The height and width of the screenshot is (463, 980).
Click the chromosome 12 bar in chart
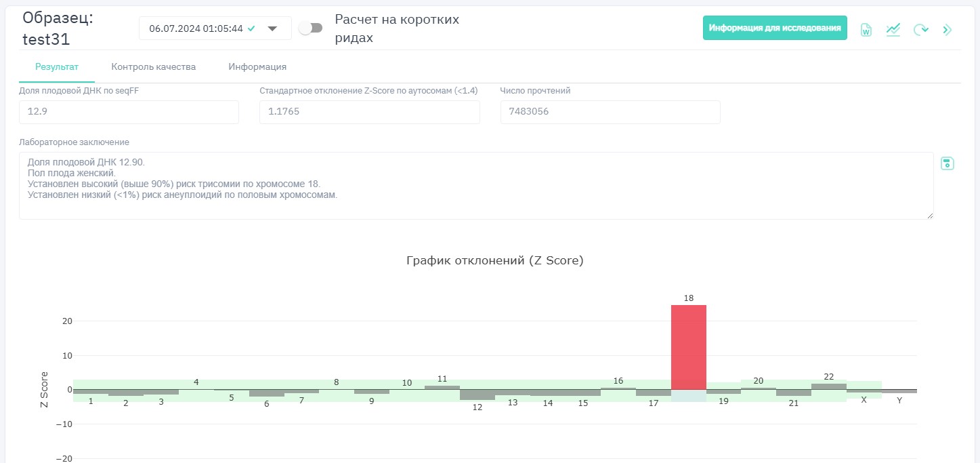point(477,395)
